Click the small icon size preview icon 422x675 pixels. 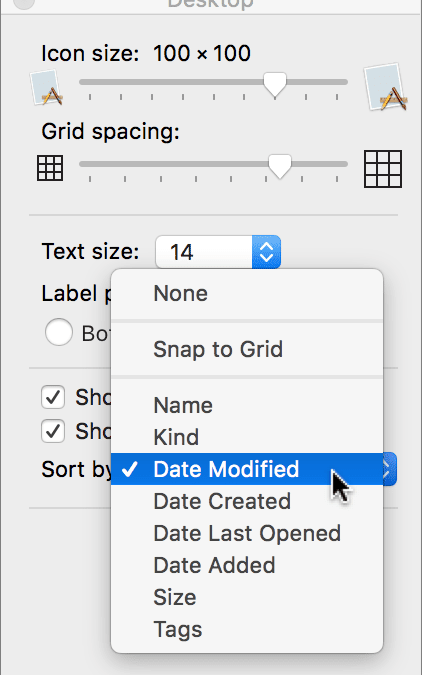[x=46, y=88]
